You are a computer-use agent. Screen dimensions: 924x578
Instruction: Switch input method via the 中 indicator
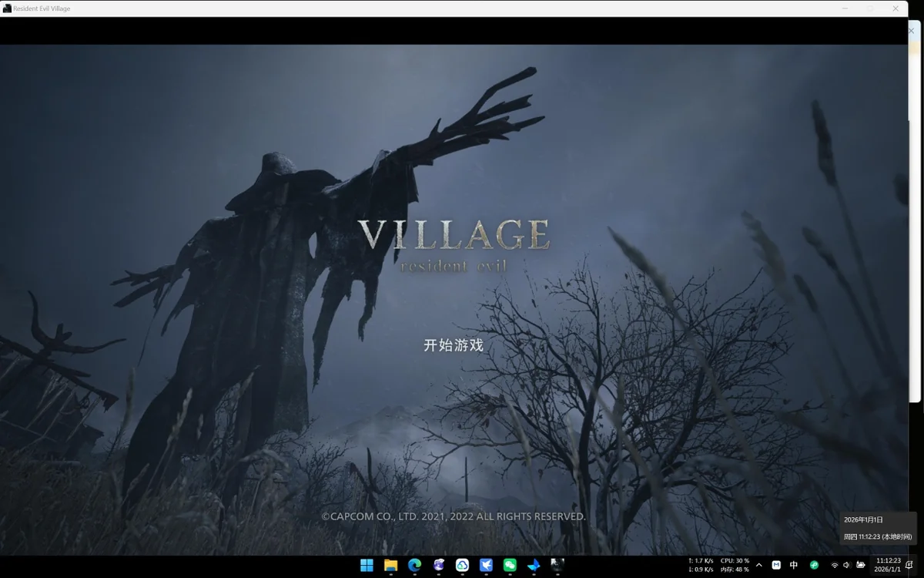click(x=794, y=566)
